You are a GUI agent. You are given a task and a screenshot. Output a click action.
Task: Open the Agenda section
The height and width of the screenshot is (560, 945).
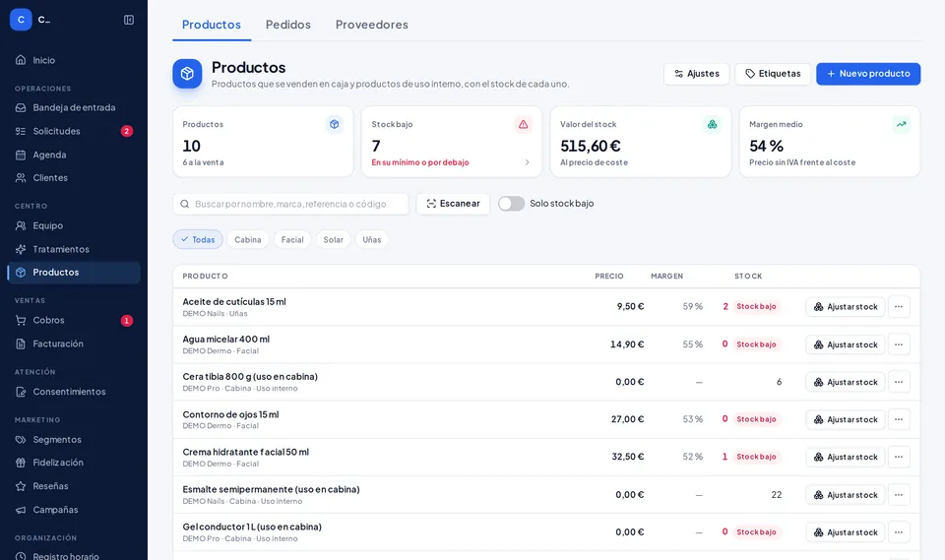74,155
